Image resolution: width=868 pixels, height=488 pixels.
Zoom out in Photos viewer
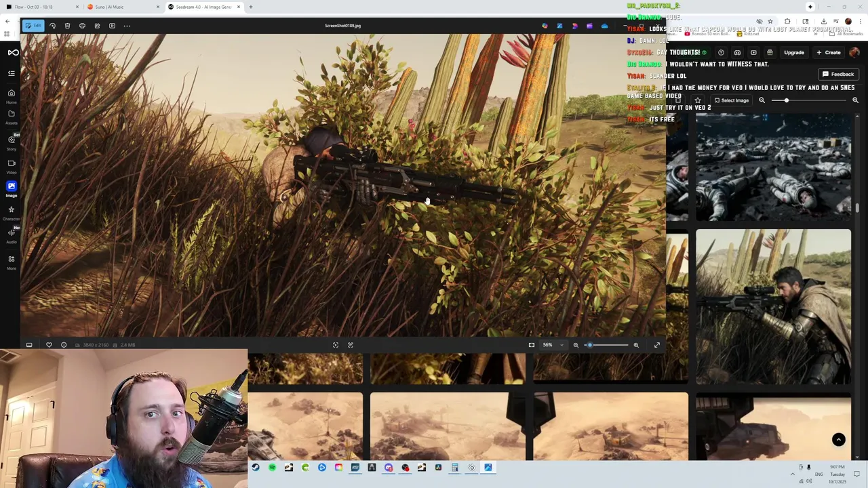(576, 345)
